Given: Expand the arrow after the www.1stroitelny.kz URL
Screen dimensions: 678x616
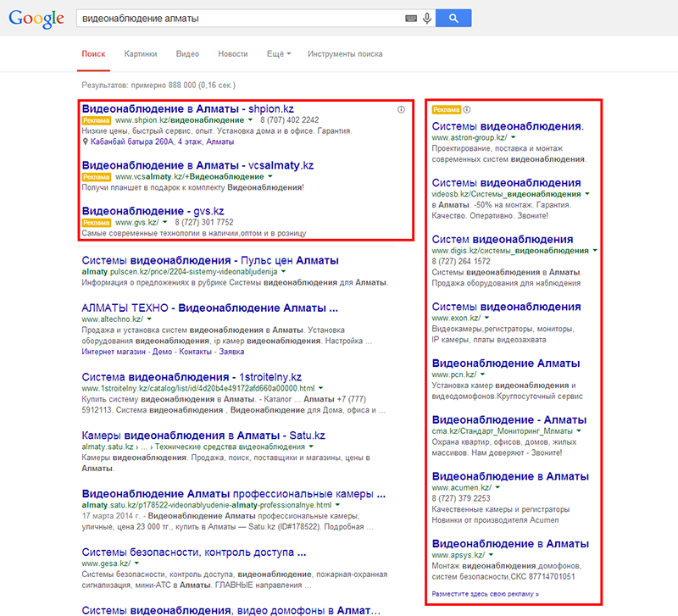Looking at the screenshot, I should pos(320,388).
